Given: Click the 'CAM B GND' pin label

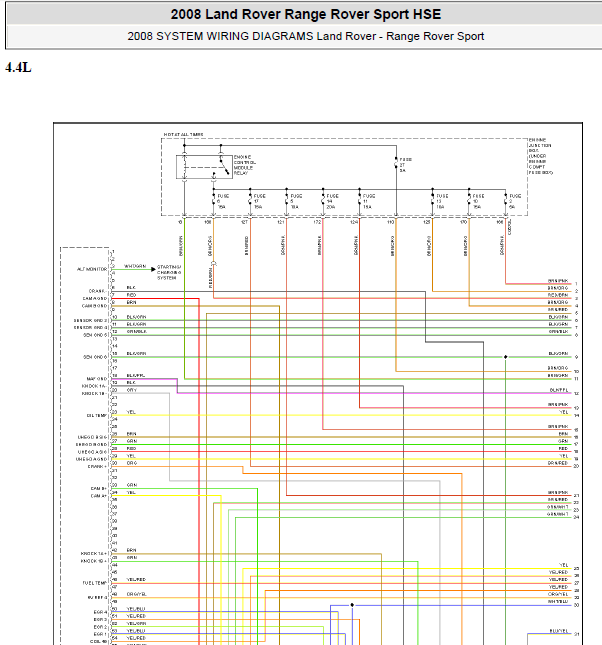Looking at the screenshot, I should coord(95,306).
